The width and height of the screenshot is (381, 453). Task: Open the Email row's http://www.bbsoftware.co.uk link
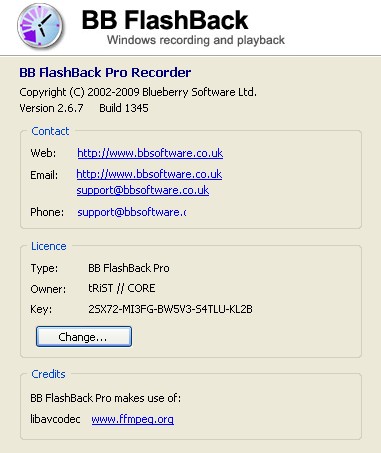149,174
